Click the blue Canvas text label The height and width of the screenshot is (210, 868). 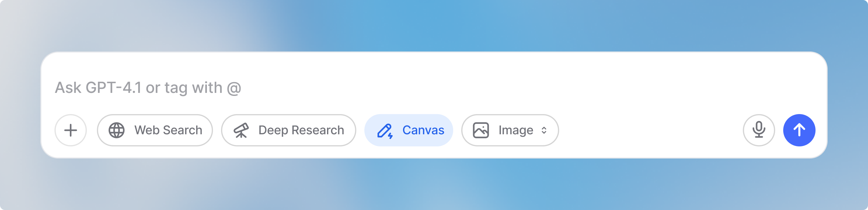pyautogui.click(x=423, y=130)
